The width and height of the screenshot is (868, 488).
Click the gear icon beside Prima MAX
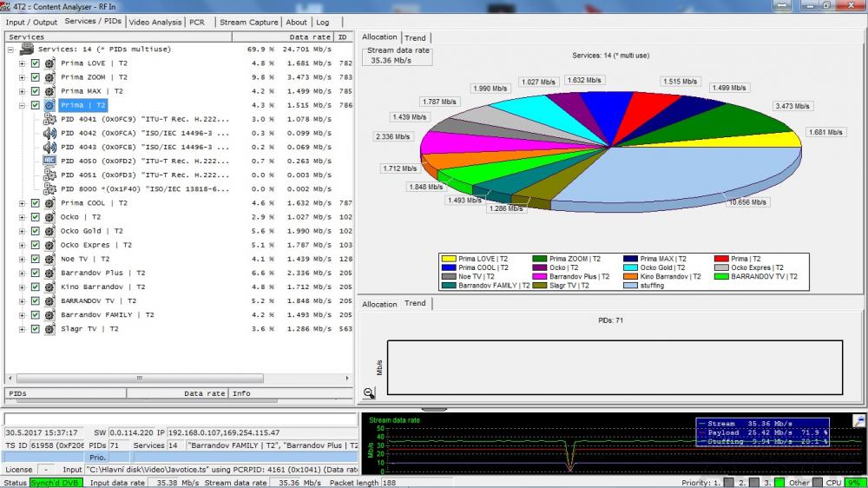click(49, 91)
